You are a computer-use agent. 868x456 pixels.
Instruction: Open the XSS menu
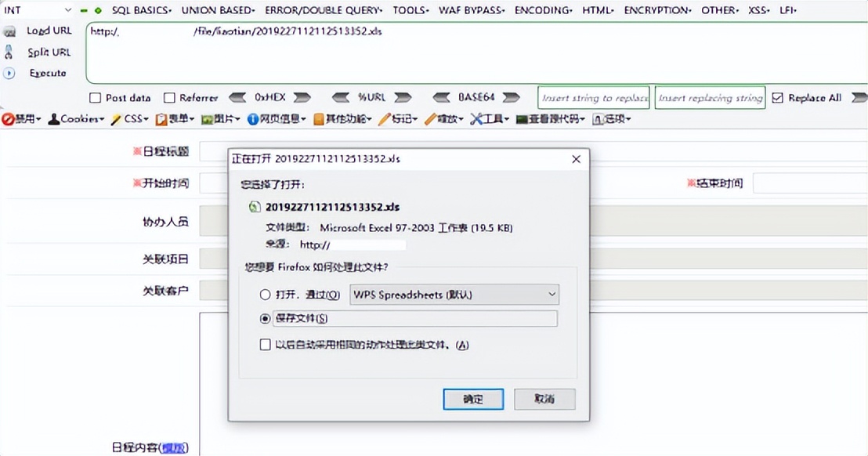point(759,10)
